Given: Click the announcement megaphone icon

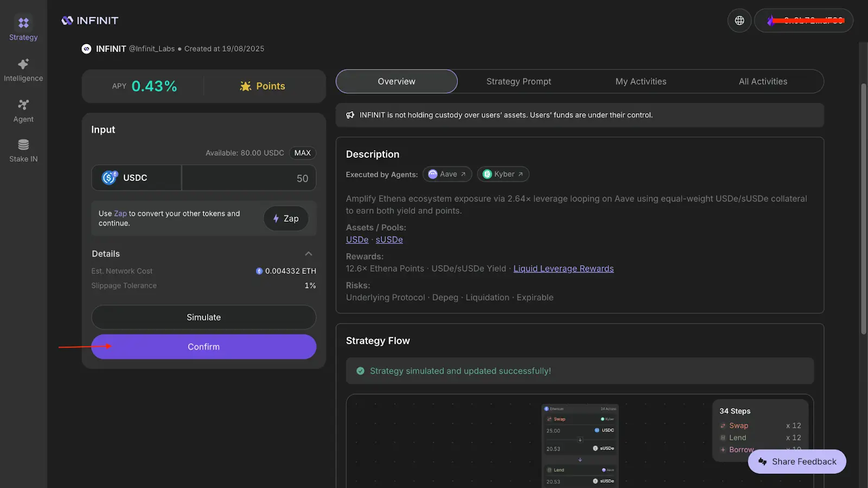Looking at the screenshot, I should tap(350, 115).
